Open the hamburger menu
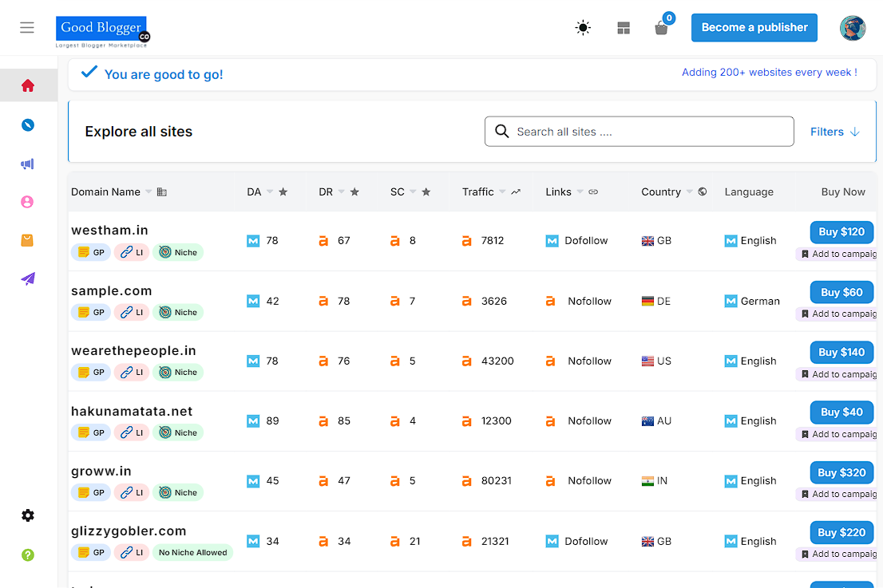The height and width of the screenshot is (588, 883). tap(27, 28)
